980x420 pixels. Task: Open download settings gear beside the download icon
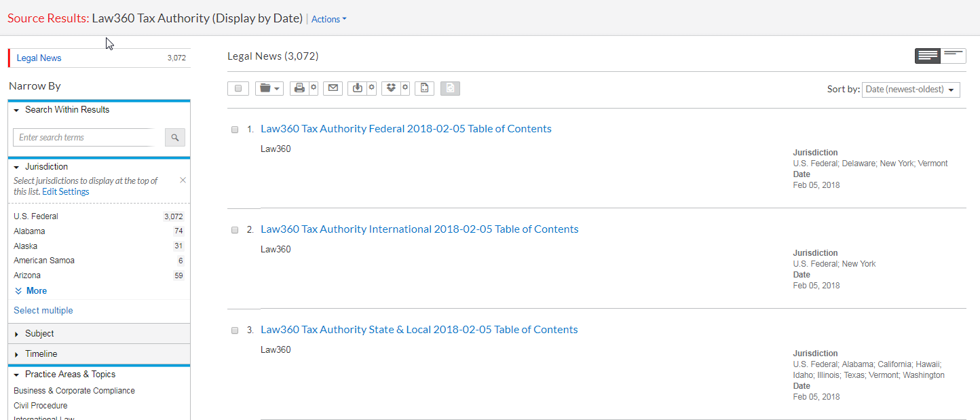point(371,88)
